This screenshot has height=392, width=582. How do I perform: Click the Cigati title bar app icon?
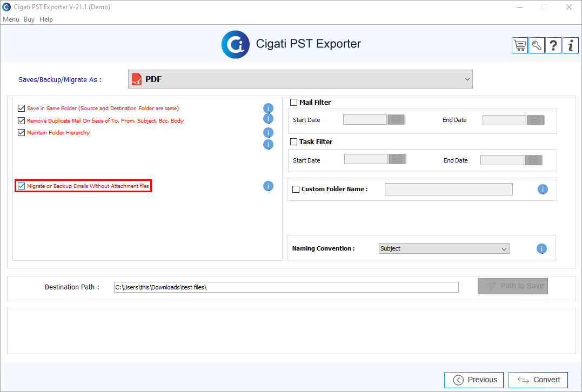pos(6,7)
